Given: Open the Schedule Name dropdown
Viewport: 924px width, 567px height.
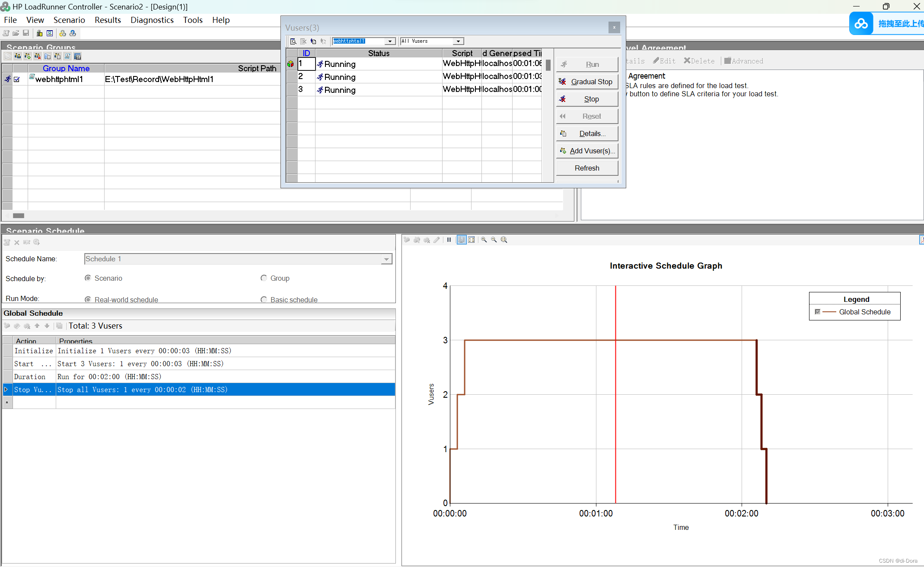Looking at the screenshot, I should point(386,259).
